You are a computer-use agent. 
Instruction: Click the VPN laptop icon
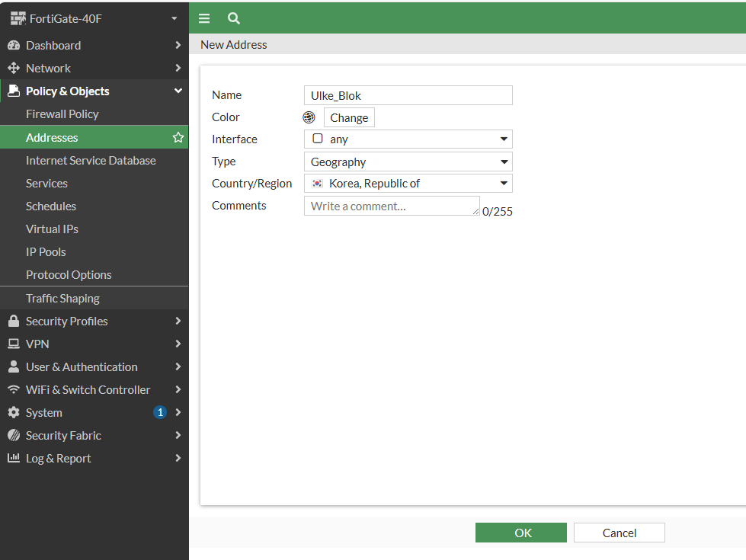[x=14, y=344]
